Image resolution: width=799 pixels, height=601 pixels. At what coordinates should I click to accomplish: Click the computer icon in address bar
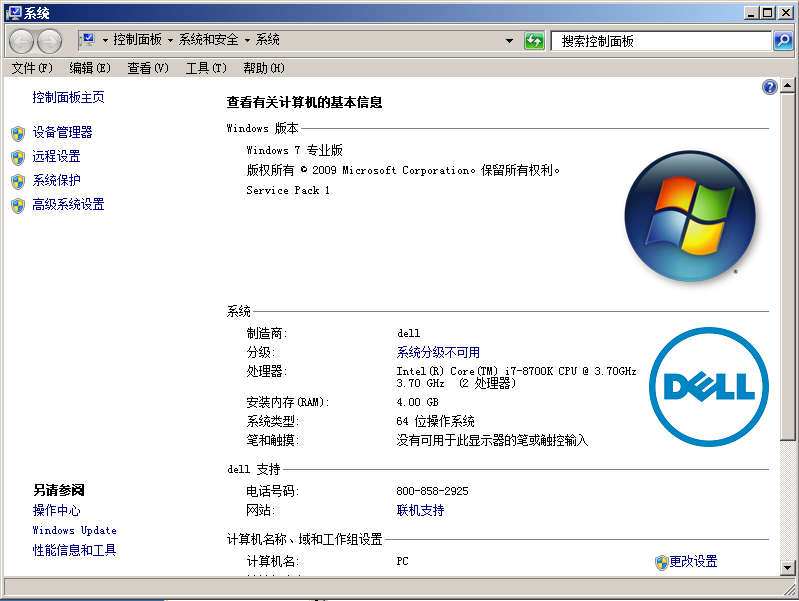(88, 39)
